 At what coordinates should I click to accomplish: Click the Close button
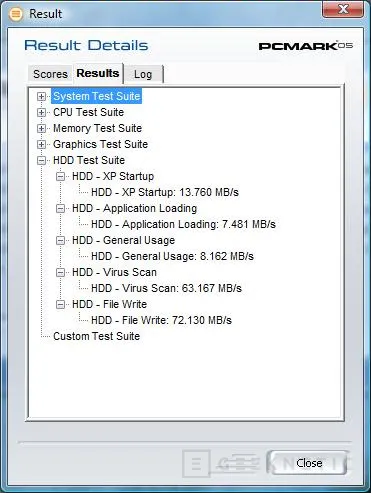pyautogui.click(x=309, y=463)
